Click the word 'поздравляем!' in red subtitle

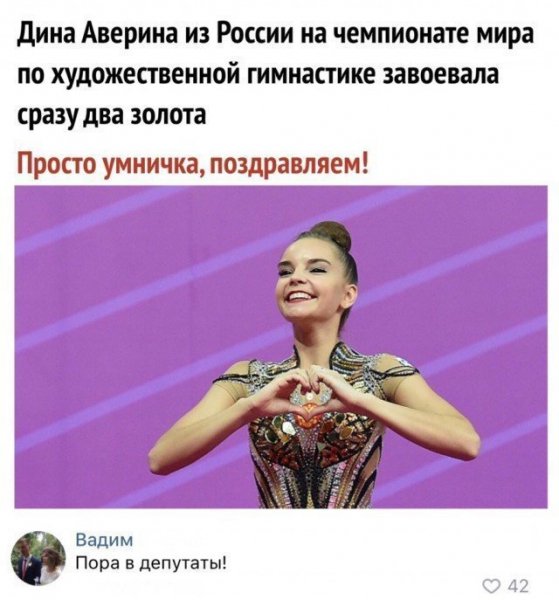point(288,166)
